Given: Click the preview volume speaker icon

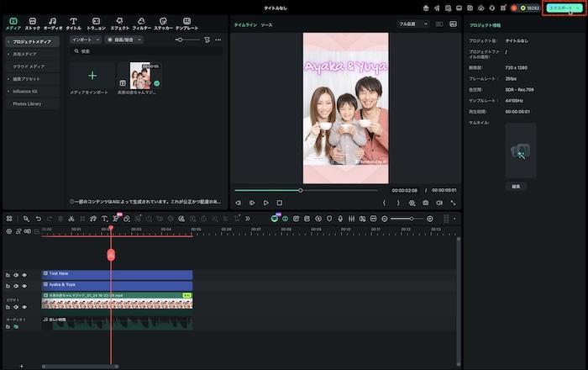Looking at the screenshot, I should point(439,203).
